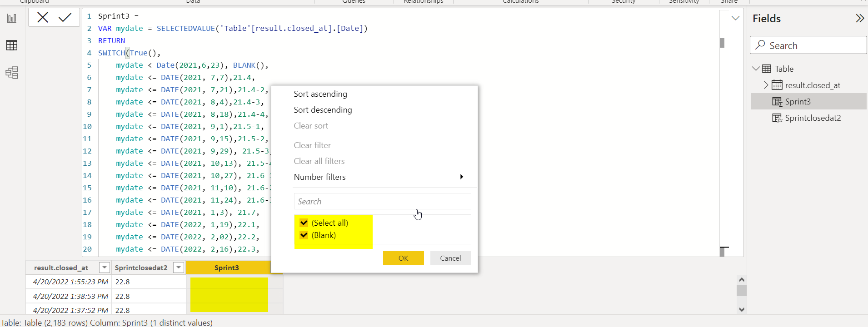Screen dimensions: 868x327
Task: Click the search magnifier icon in Fields
Action: [x=760, y=45]
